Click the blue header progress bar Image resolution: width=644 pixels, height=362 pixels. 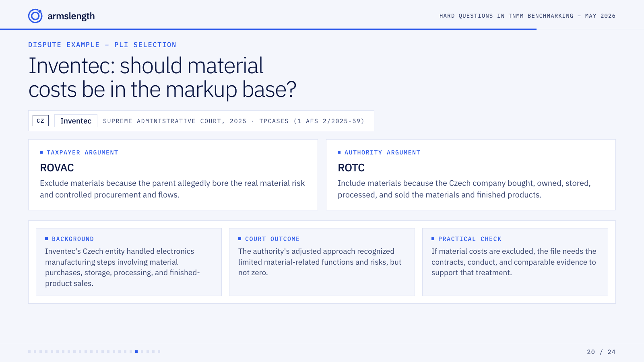[268, 29]
